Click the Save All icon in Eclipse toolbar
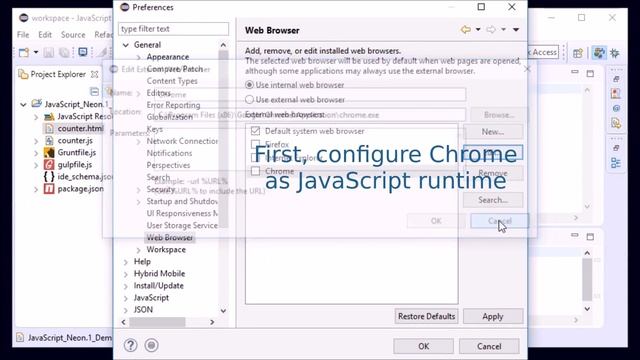640x360 pixels. (64, 52)
